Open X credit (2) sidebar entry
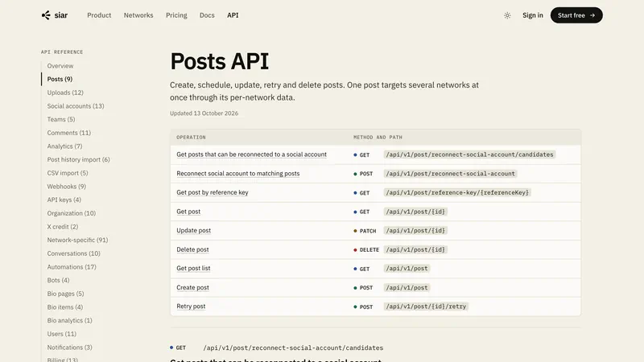 click(x=63, y=227)
